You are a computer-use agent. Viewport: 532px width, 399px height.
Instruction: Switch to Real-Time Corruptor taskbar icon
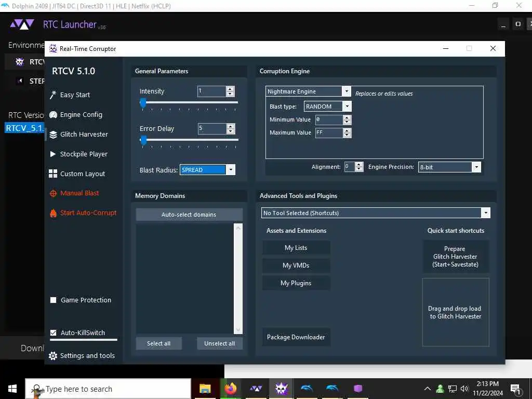tap(281, 389)
